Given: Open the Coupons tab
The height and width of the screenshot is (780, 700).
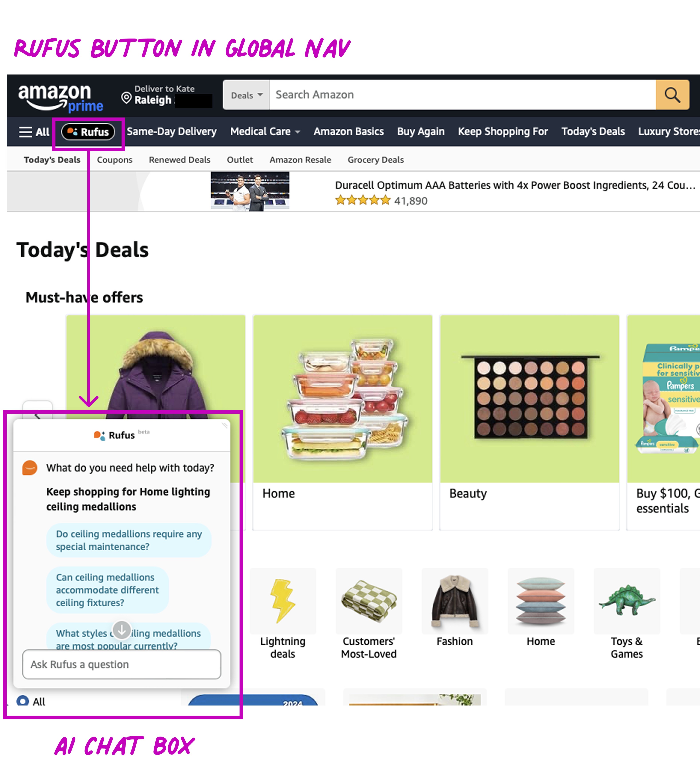Looking at the screenshot, I should [x=115, y=160].
